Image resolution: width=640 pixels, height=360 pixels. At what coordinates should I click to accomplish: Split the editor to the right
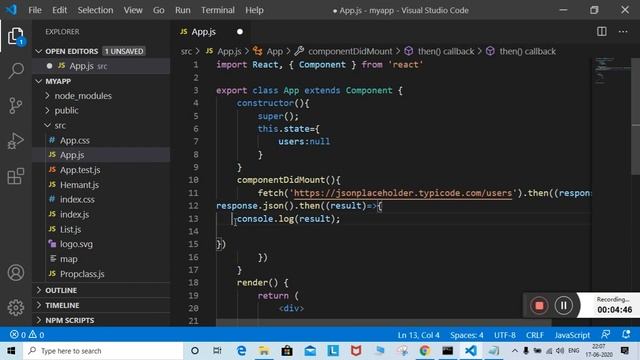[x=602, y=31]
